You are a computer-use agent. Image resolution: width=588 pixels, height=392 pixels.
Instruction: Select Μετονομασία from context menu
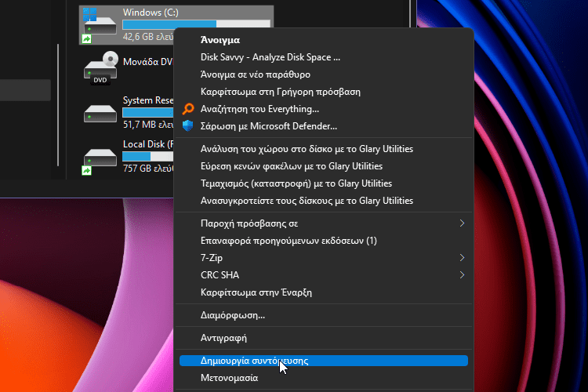[324, 378]
